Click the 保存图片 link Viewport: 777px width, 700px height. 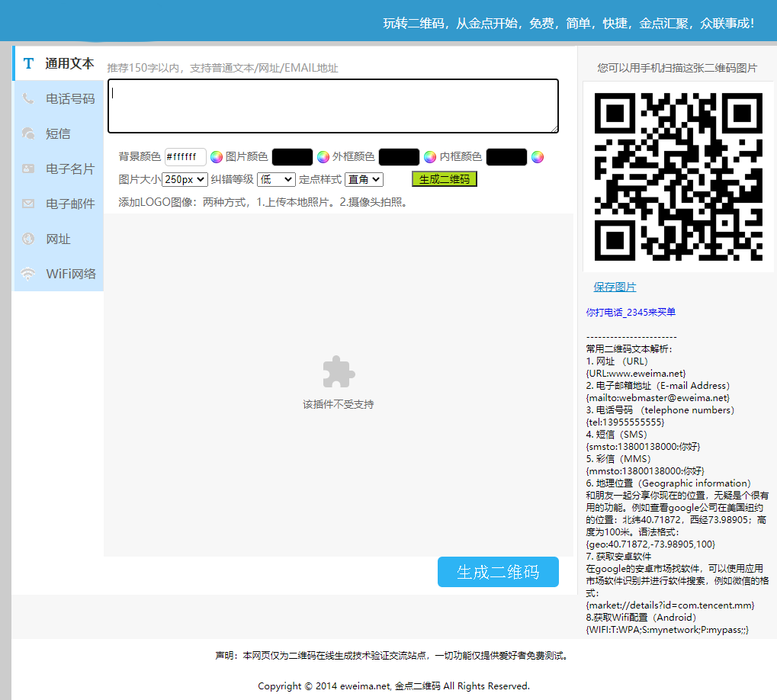coord(615,287)
